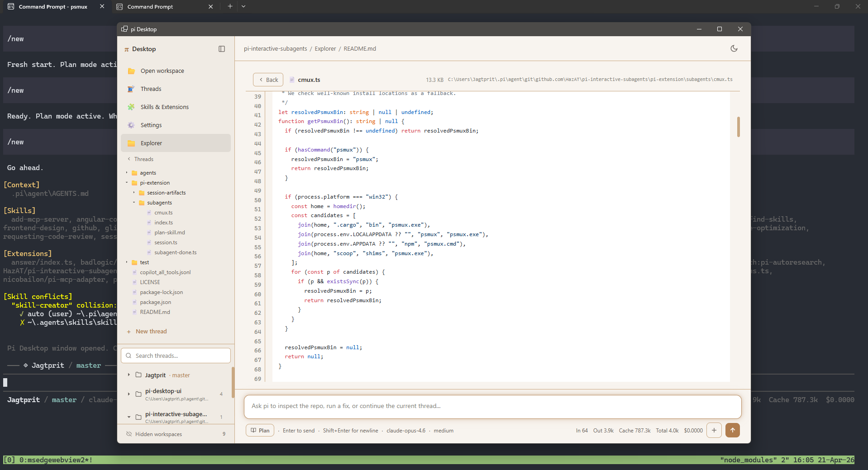Change the claude-opus-4.6 model
868x470 pixels.
(406, 431)
